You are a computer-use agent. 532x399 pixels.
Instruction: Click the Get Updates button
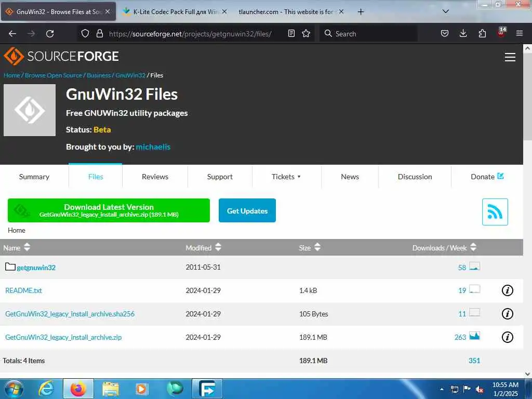tap(247, 211)
